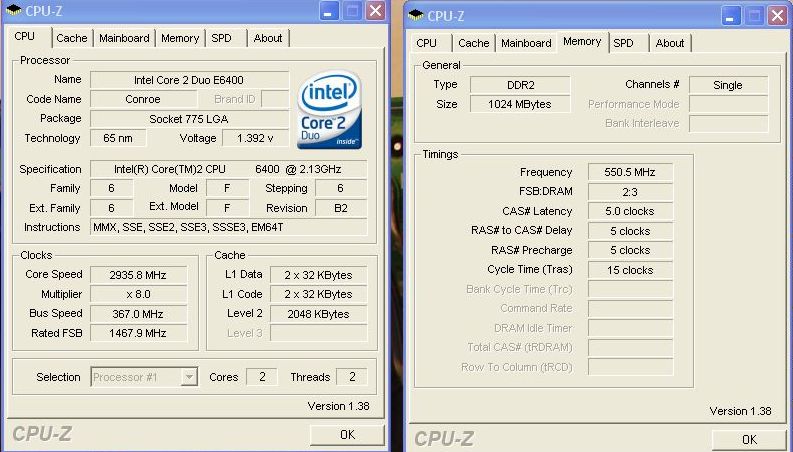The image size is (793, 452).
Task: Click the L1 Code value 2 x 32 KBytes
Action: coord(318,294)
